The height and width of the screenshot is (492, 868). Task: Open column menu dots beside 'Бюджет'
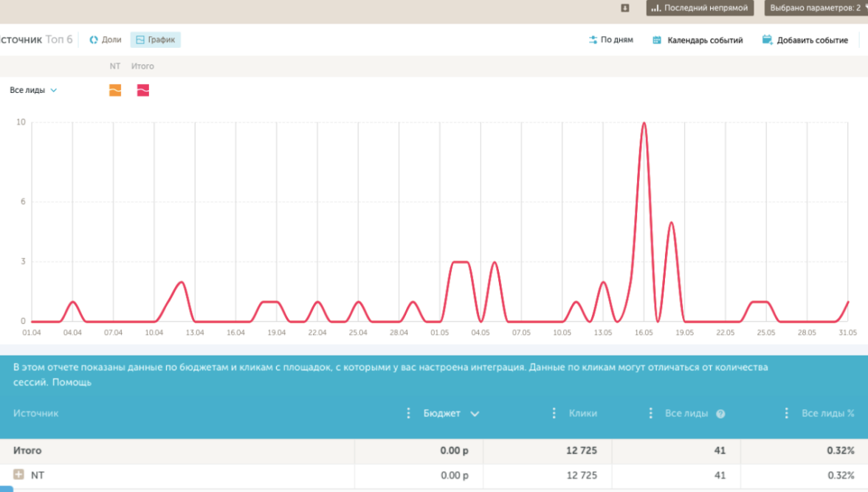click(409, 413)
